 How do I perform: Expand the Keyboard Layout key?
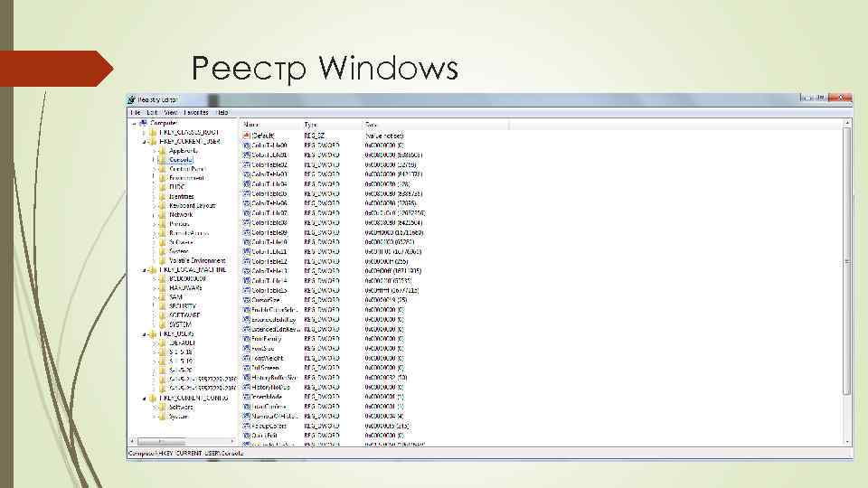coord(154,206)
